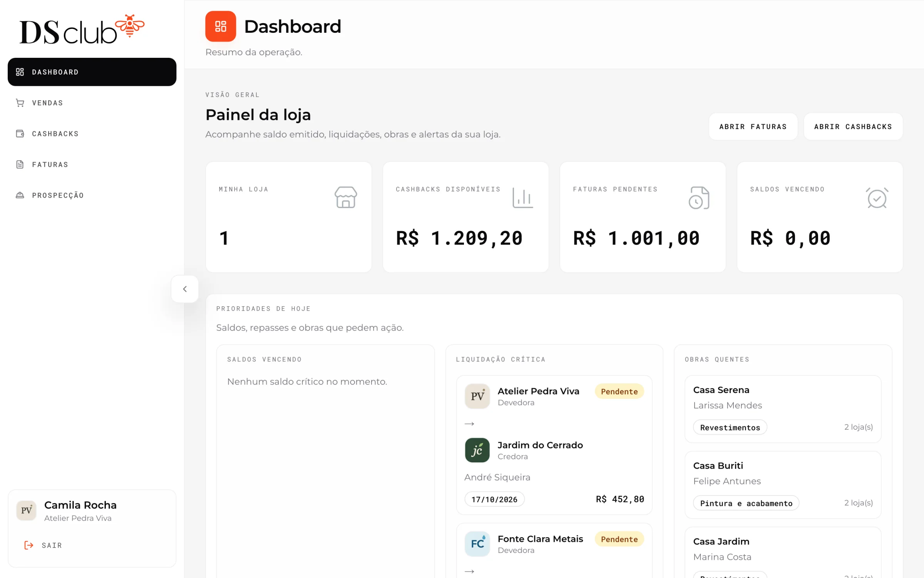Open the Prospecção menu entry
This screenshot has width=924, height=578.
pyautogui.click(x=92, y=195)
